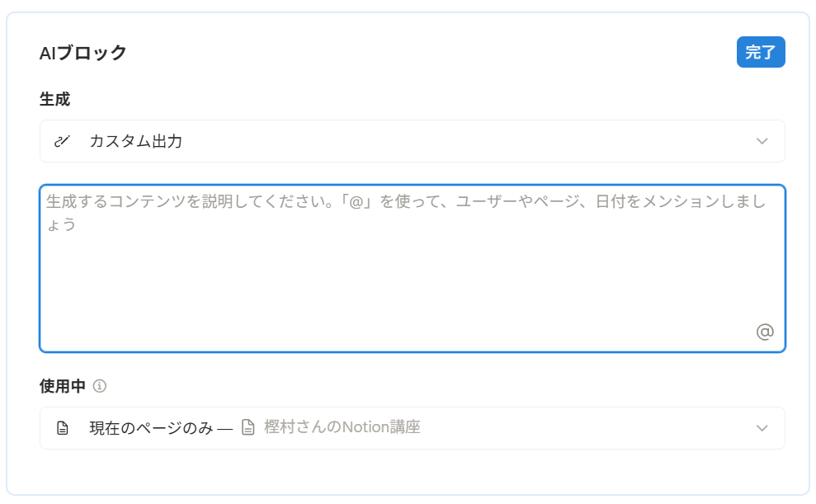The height and width of the screenshot is (504, 816).
Task: Expand the chevron beside カスタム出力
Action: pos(762,141)
